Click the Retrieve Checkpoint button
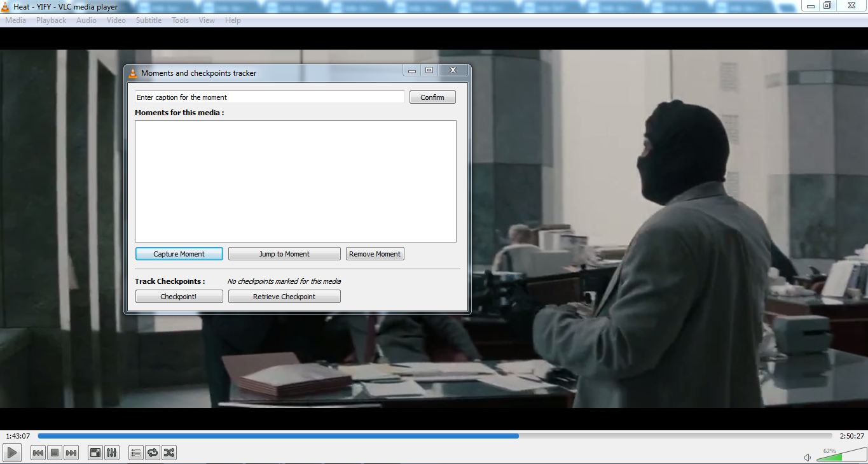 tap(284, 297)
